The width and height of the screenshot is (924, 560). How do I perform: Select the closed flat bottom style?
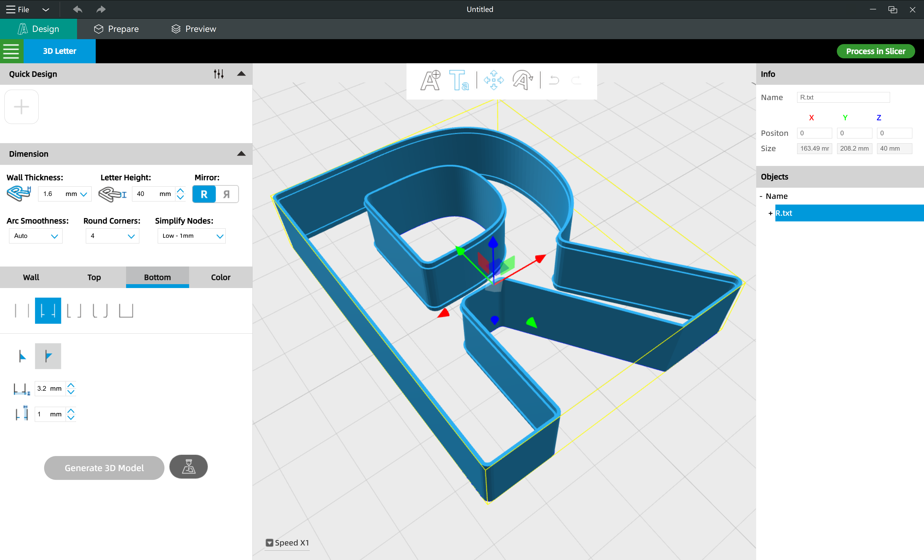pos(126,311)
